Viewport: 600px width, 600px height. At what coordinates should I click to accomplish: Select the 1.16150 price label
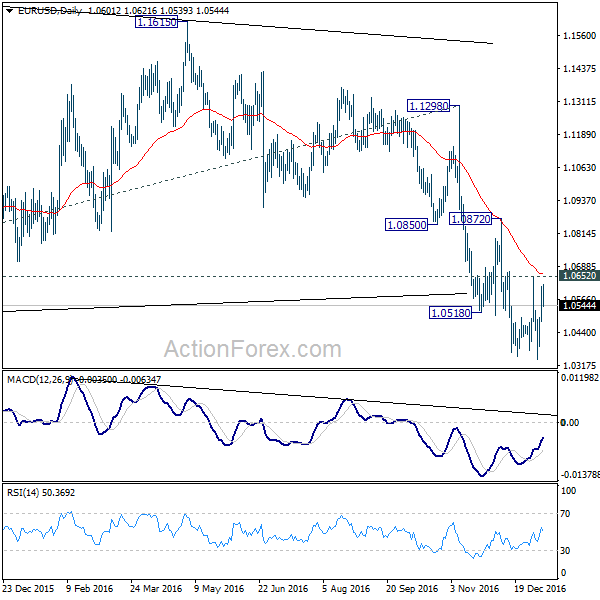point(157,22)
